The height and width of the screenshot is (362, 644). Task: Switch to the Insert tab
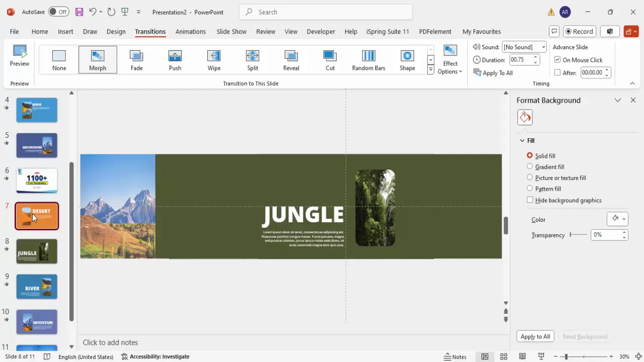click(x=65, y=31)
